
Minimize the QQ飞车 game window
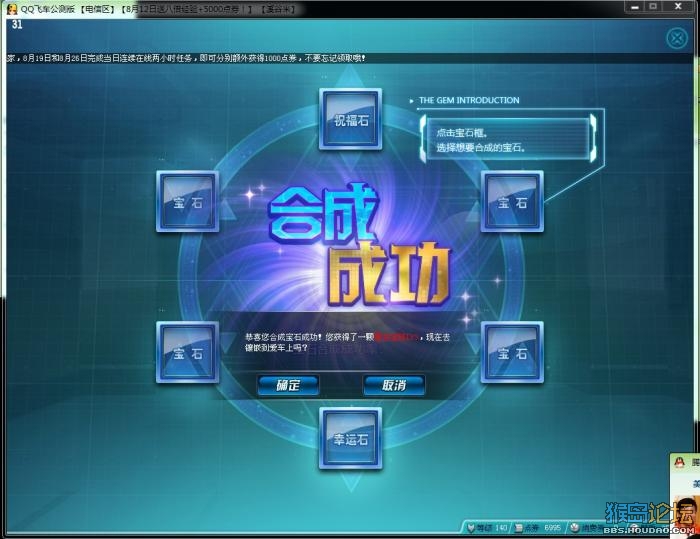(x=634, y=7)
